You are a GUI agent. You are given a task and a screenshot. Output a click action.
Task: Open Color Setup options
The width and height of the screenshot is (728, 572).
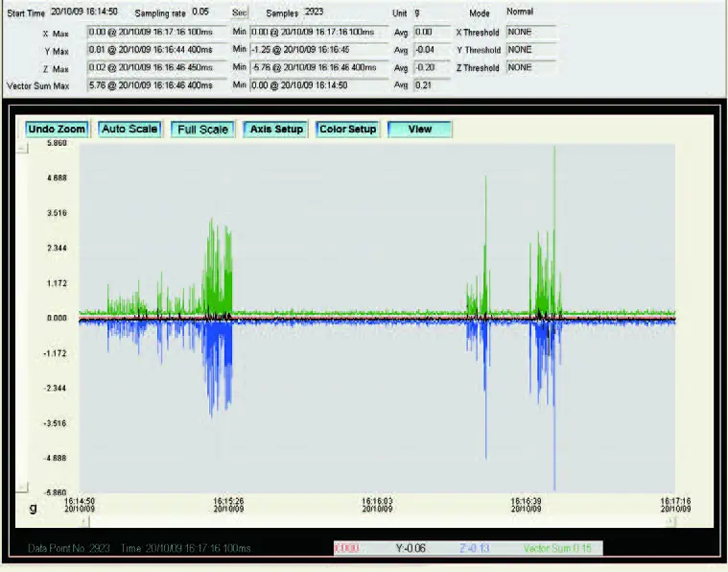(347, 130)
